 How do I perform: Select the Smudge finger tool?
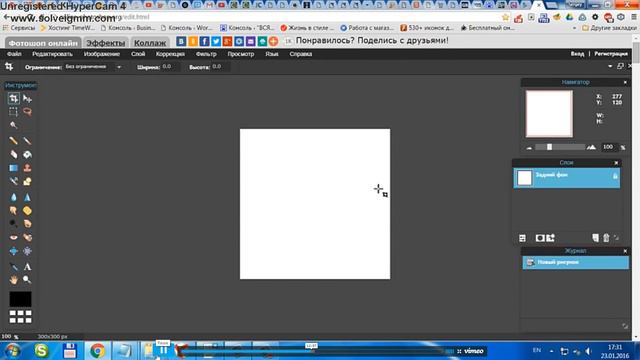tap(13, 211)
